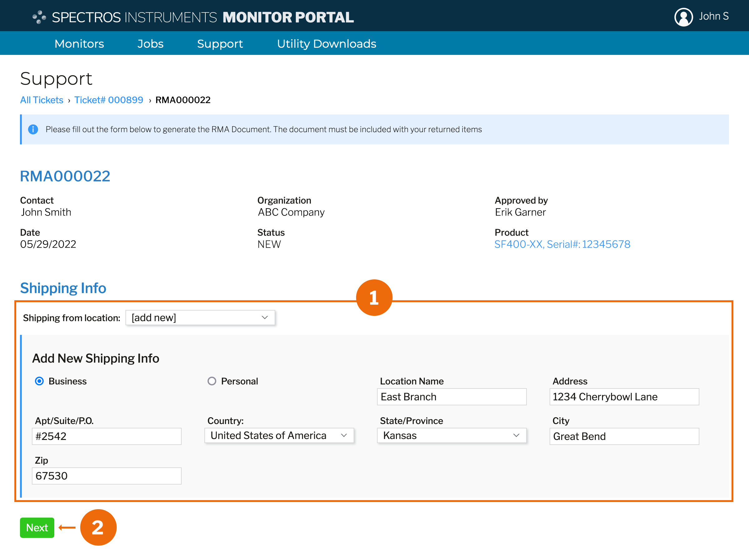749x560 pixels.
Task: Click the blue info icon in banner
Action: (33, 129)
